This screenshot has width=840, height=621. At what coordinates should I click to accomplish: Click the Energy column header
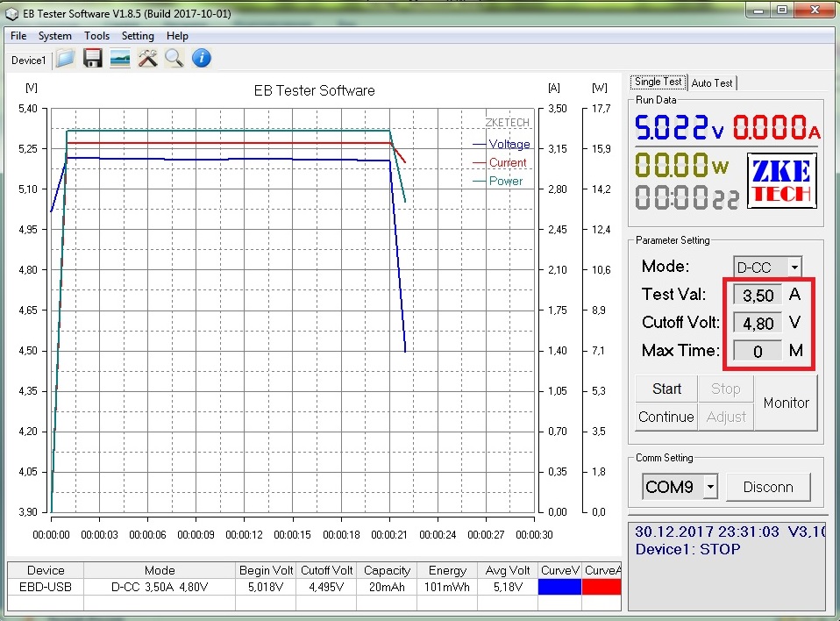click(447, 570)
